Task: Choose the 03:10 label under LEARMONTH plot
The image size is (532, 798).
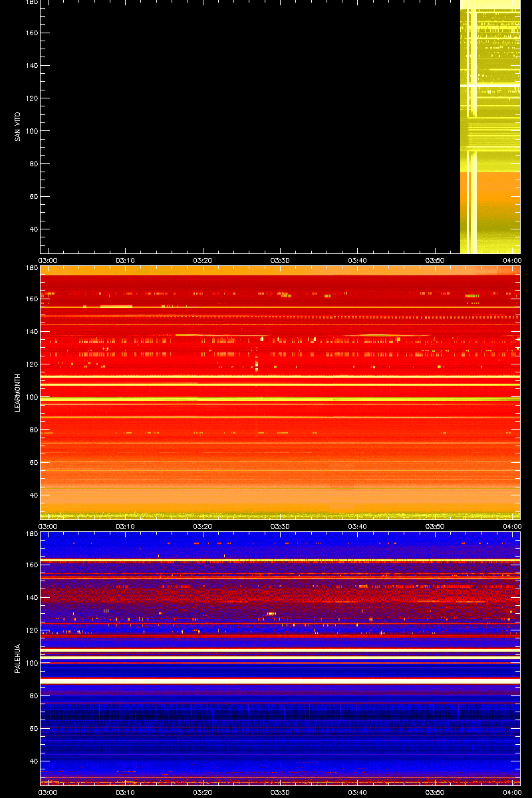Action: click(126, 526)
